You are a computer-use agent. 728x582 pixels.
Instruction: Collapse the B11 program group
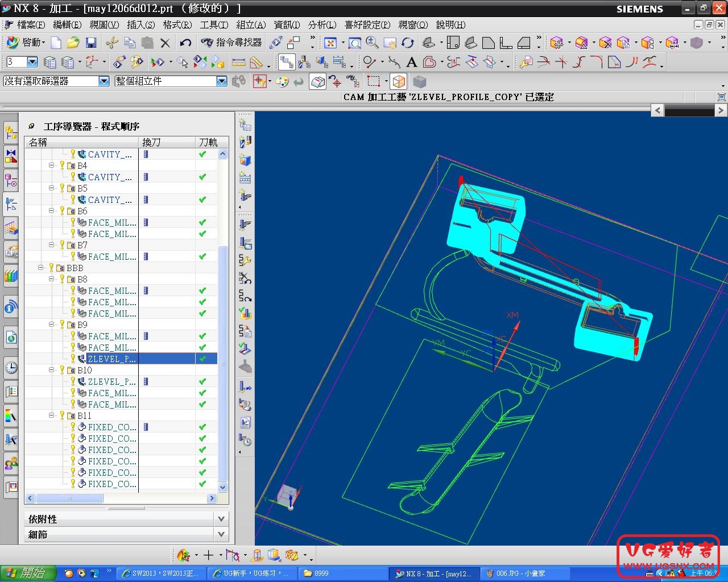[x=52, y=415]
